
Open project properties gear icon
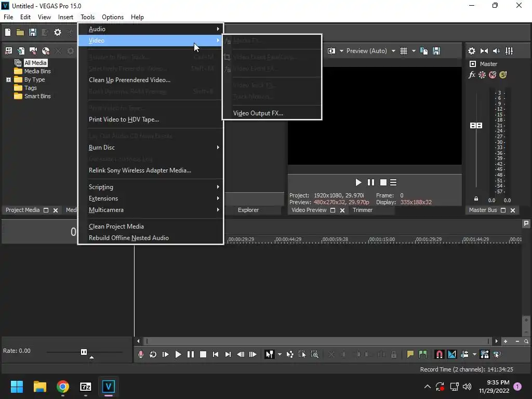click(x=58, y=32)
